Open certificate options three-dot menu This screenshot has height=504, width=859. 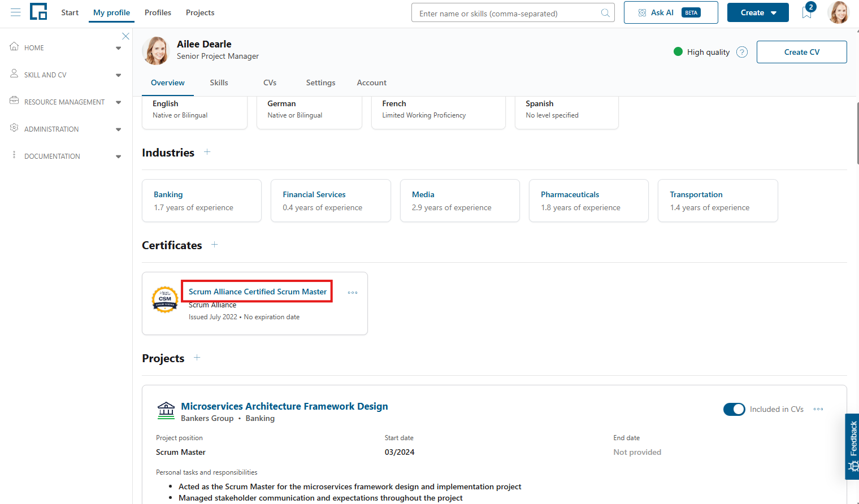[x=353, y=293]
